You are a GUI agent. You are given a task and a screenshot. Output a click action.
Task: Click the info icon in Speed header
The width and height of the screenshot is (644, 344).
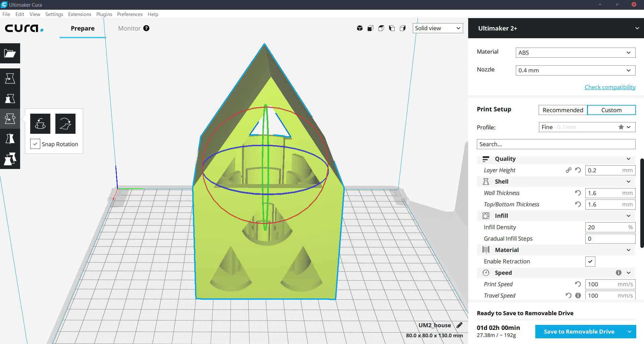pos(618,273)
